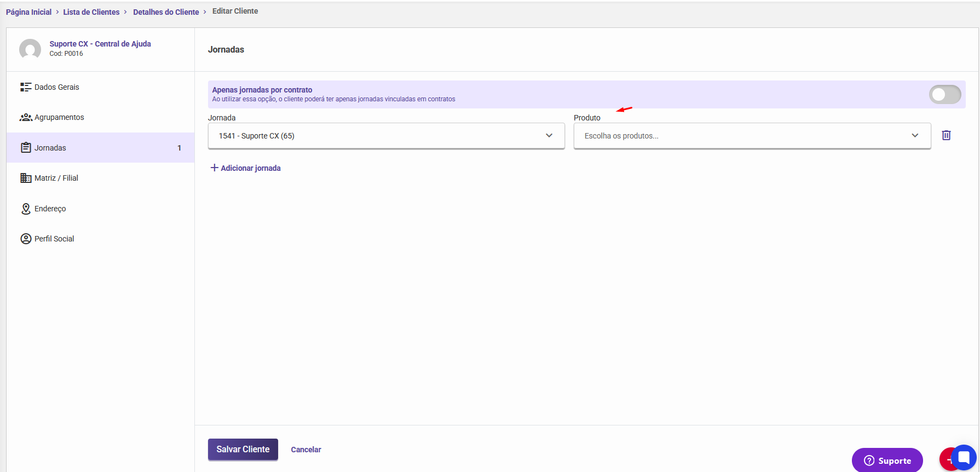This screenshot has height=472, width=980.
Task: Click the Apenas jornadas por contrato label
Action: pos(262,90)
